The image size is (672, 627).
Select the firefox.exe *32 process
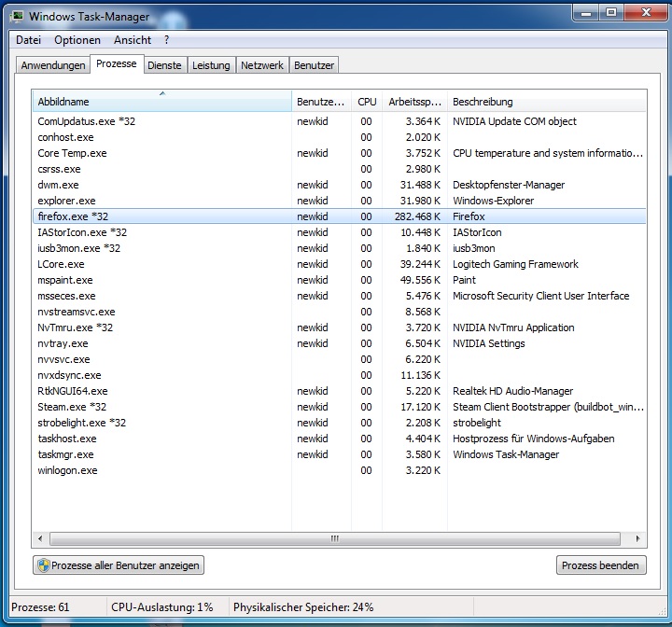[340, 216]
